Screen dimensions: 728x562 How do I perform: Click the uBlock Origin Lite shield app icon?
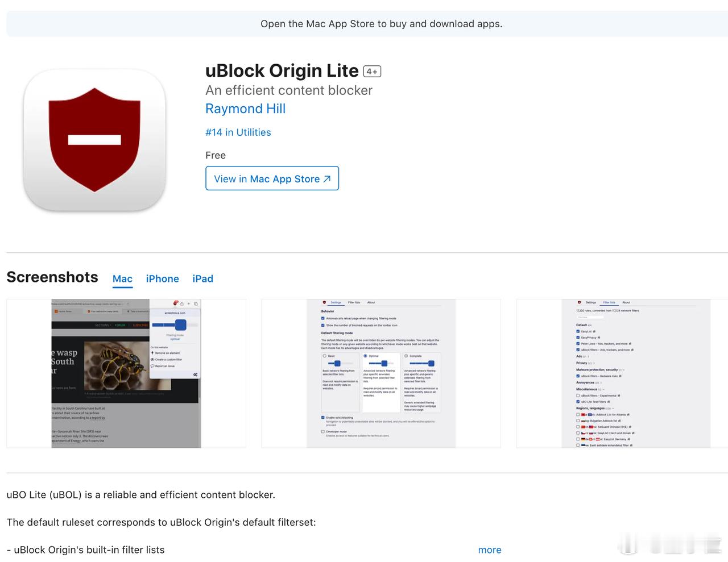click(94, 140)
